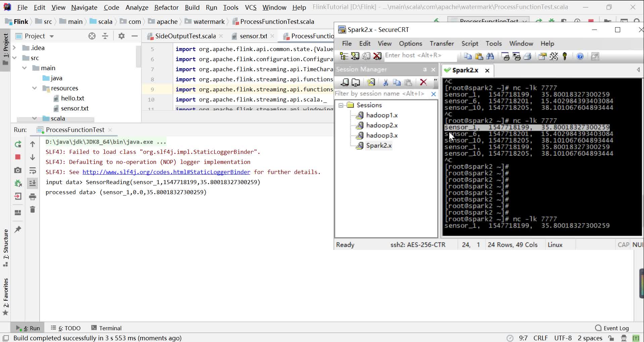Click the Copy icon in SecureCRT toolbar
The height and width of the screenshot is (342, 644).
point(468,56)
